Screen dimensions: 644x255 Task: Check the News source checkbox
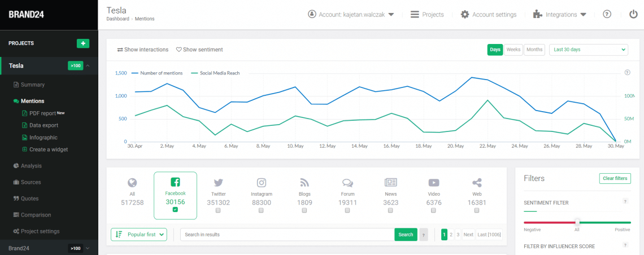tap(390, 210)
